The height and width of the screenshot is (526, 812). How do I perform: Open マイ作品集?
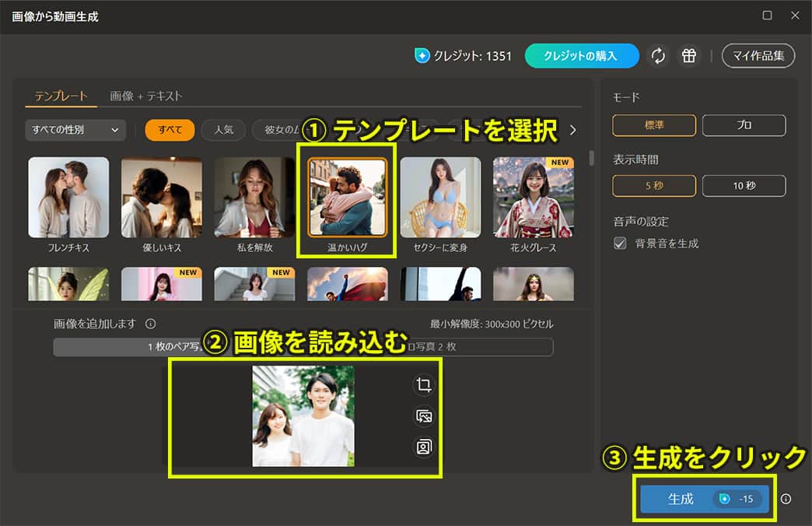point(758,55)
